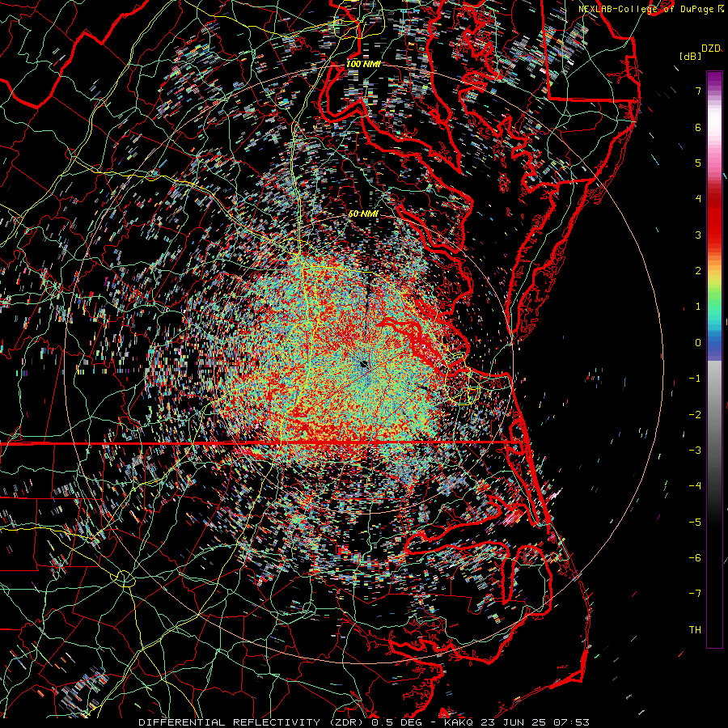
Task: Click the '-2' value on the color scale
Action: click(x=695, y=415)
